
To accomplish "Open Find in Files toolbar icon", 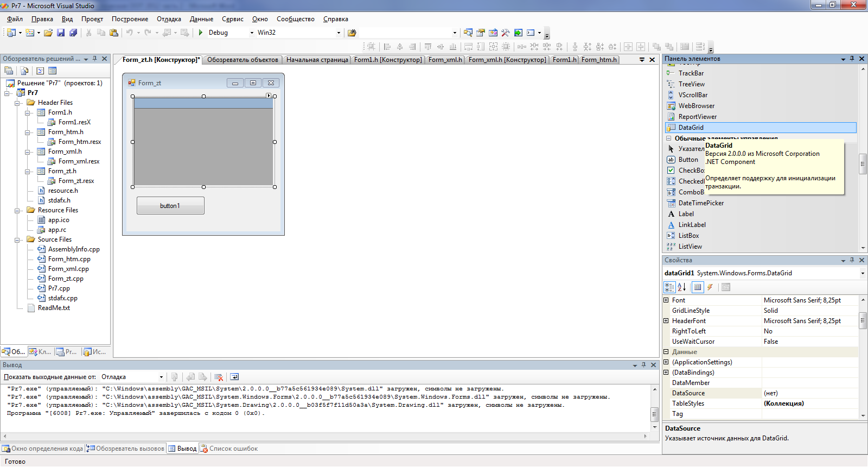I will tap(352, 33).
